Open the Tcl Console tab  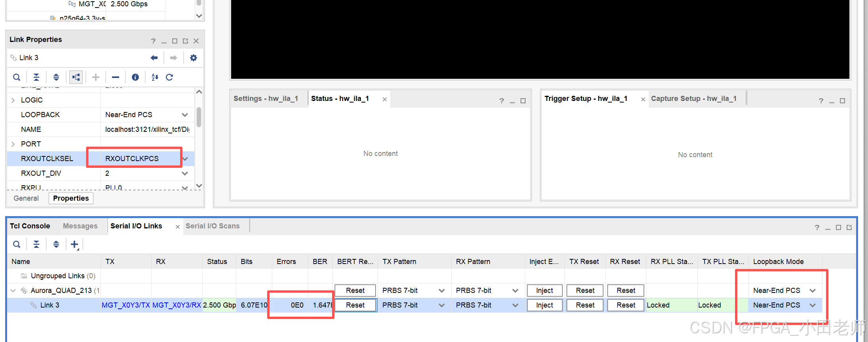30,226
